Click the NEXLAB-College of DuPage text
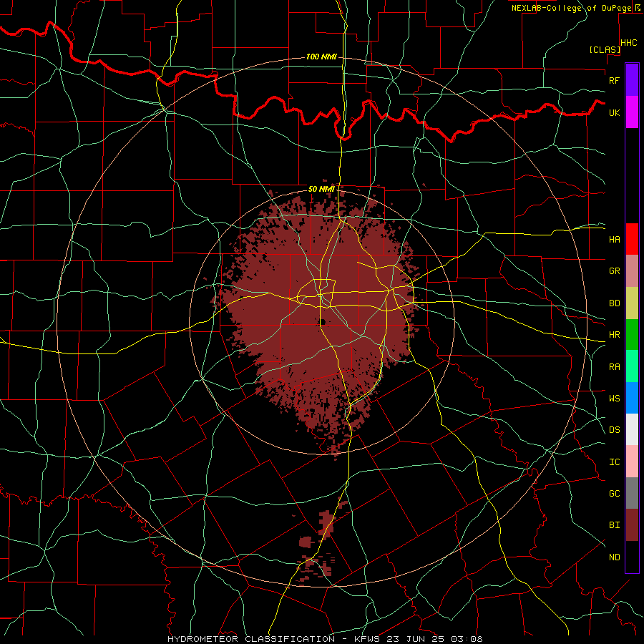Image resolution: width=644 pixels, height=644 pixels. coord(571,8)
